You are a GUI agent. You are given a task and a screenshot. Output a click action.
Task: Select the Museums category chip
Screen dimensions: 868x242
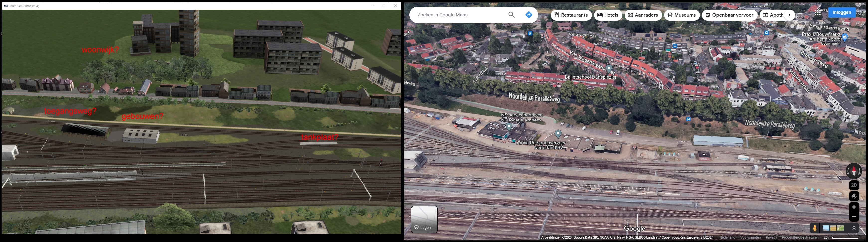682,15
